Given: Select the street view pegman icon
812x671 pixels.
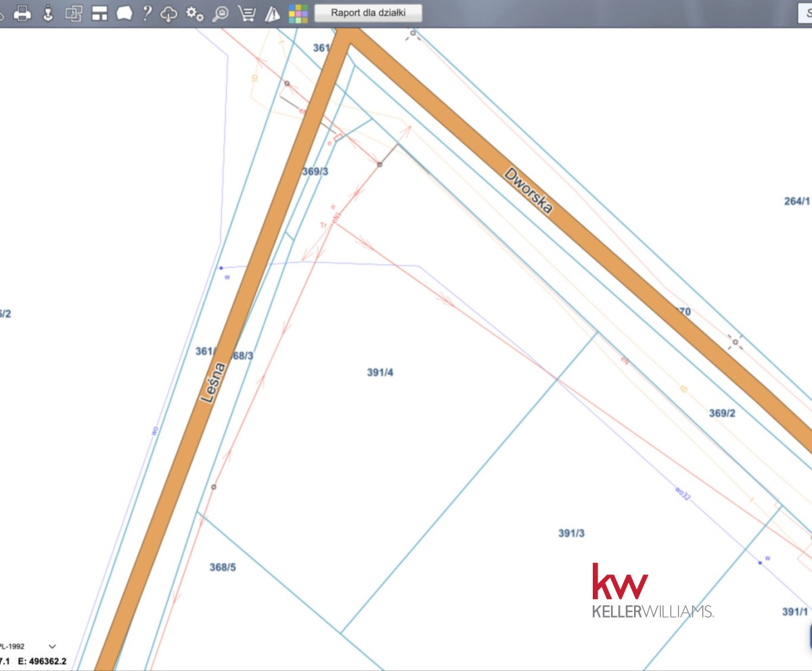Looking at the screenshot, I should point(48,13).
